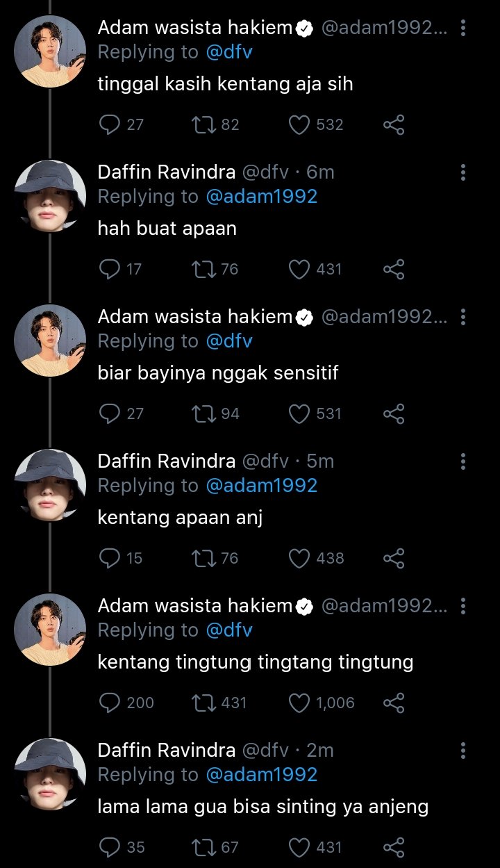Share the "kentang apaan anj" tweet

pyautogui.click(x=394, y=558)
